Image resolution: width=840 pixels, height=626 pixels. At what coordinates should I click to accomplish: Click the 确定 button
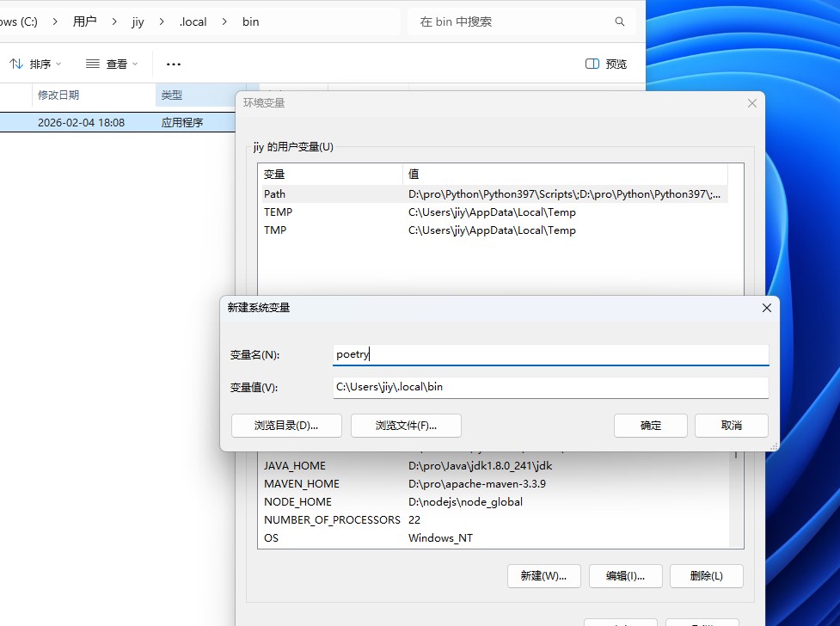click(651, 425)
